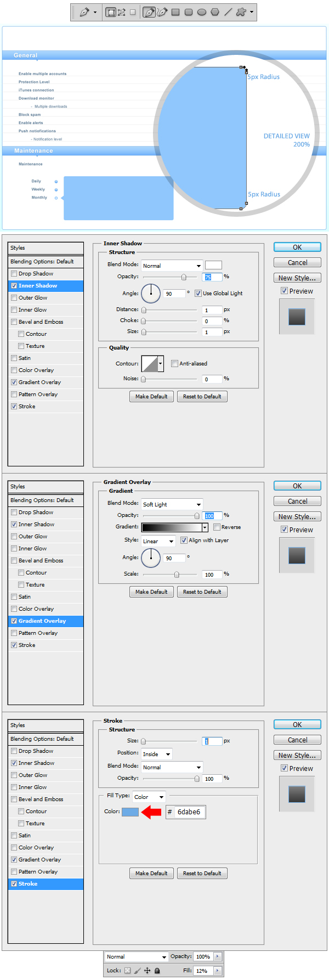329x980 pixels.
Task: Select the Pen tool in the options bar
Action: [149, 12]
